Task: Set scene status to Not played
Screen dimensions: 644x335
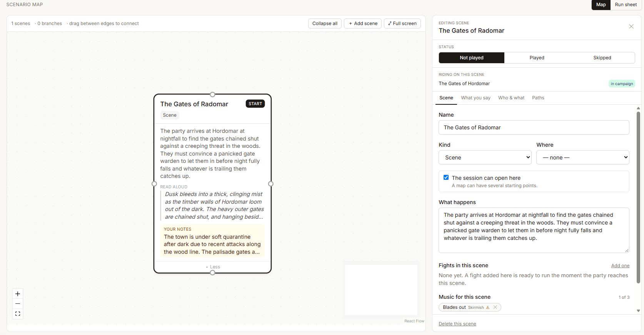Action: [x=472, y=58]
